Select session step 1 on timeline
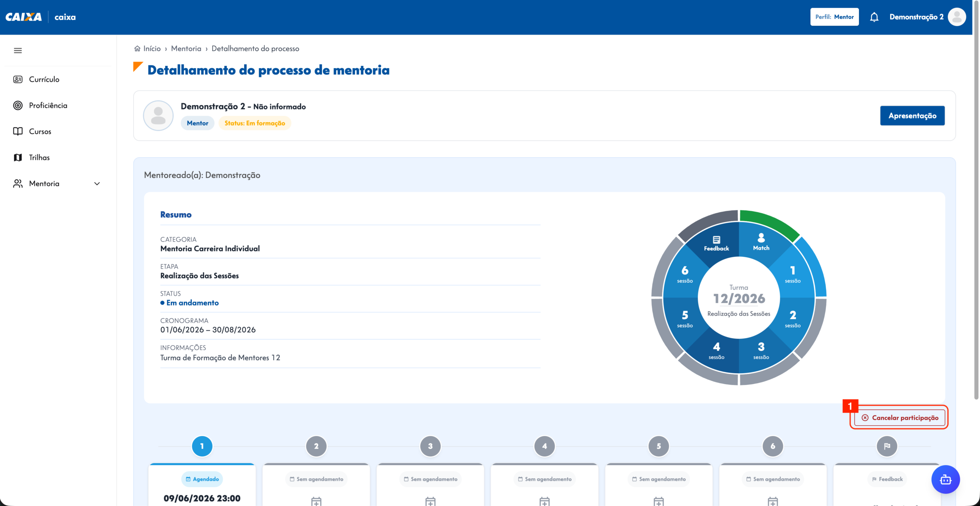 point(202,446)
